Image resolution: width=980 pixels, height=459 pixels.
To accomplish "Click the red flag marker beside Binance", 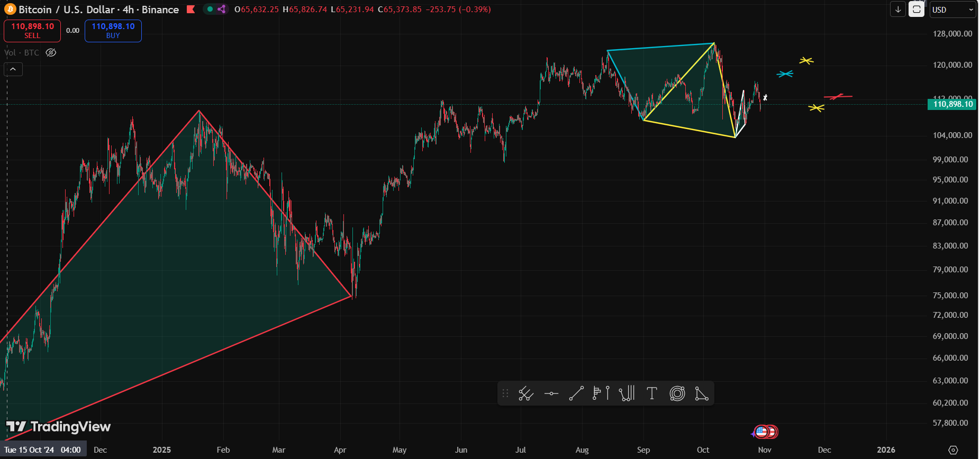I will (191, 10).
